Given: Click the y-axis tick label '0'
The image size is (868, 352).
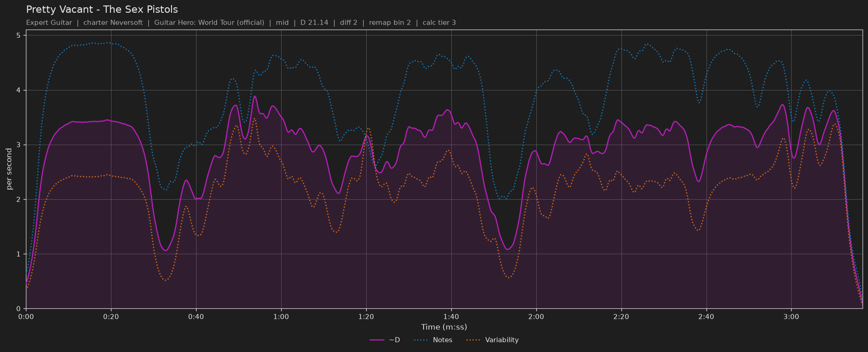Looking at the screenshot, I should pyautogui.click(x=19, y=308).
